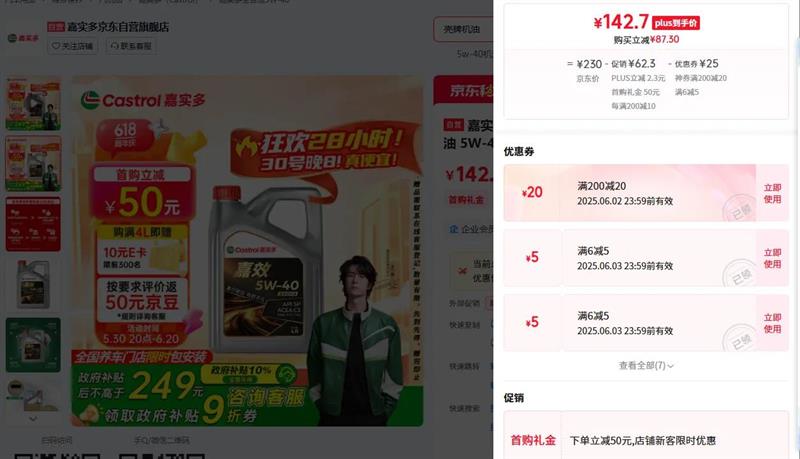This screenshot has width=800, height=459.
Task: Expand more thumbnails with the down chevron
Action: (33, 419)
